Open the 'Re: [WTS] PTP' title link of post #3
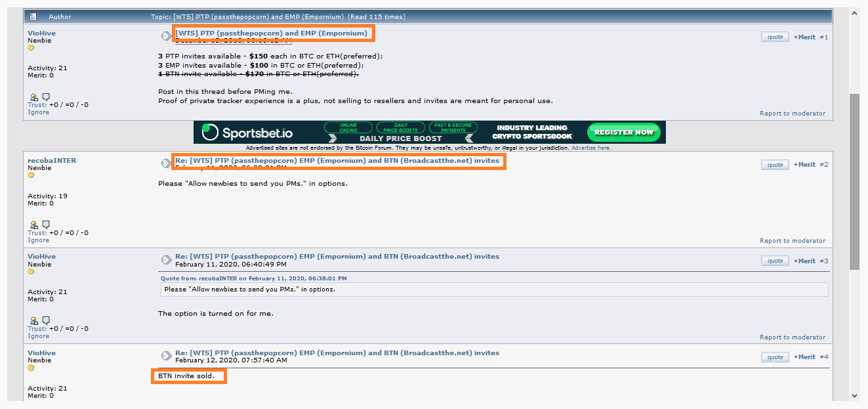 point(337,257)
